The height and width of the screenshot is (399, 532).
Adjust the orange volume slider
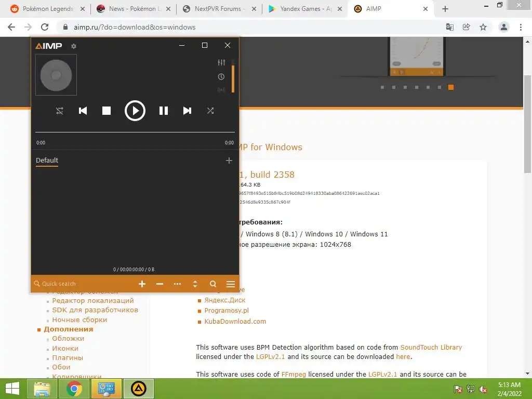tap(233, 78)
